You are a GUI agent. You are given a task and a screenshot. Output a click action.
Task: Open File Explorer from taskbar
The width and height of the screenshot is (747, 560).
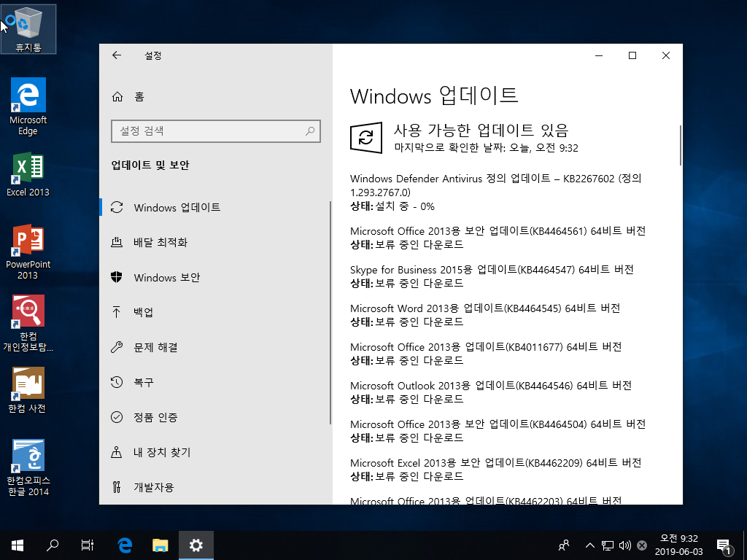[x=160, y=545]
